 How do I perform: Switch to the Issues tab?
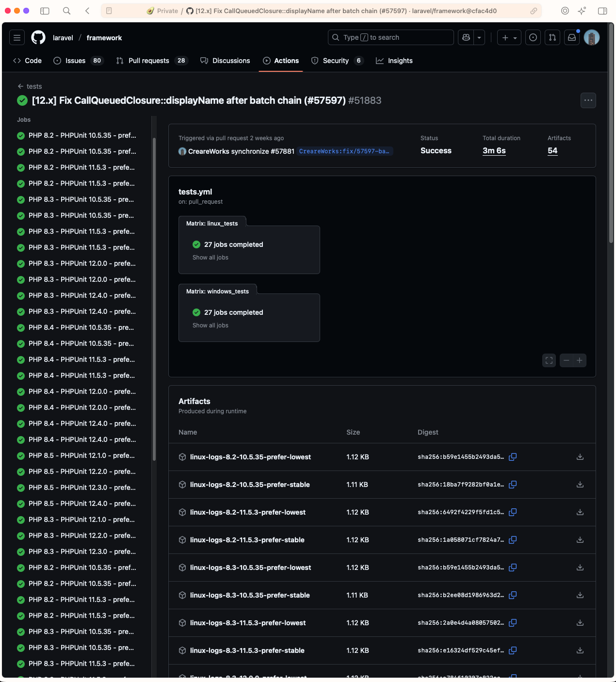click(x=78, y=61)
